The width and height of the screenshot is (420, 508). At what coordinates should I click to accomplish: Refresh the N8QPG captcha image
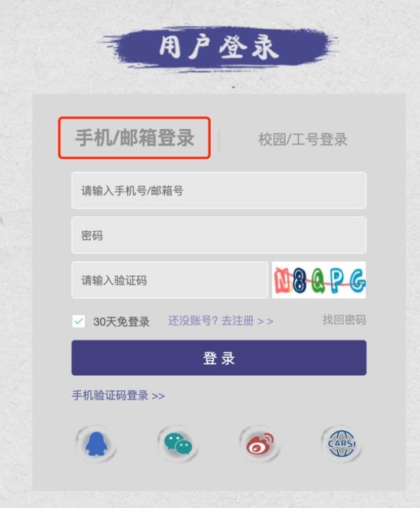[x=319, y=280]
